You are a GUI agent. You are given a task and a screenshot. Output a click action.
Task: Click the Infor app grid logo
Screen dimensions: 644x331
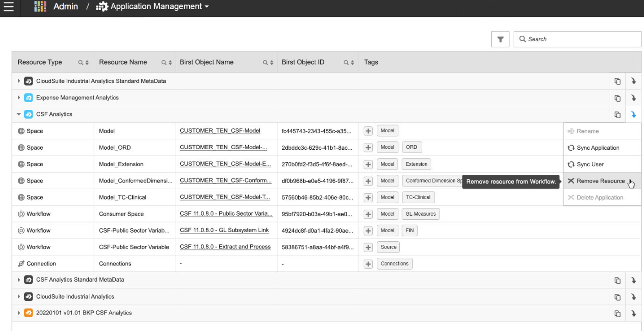[x=40, y=7]
